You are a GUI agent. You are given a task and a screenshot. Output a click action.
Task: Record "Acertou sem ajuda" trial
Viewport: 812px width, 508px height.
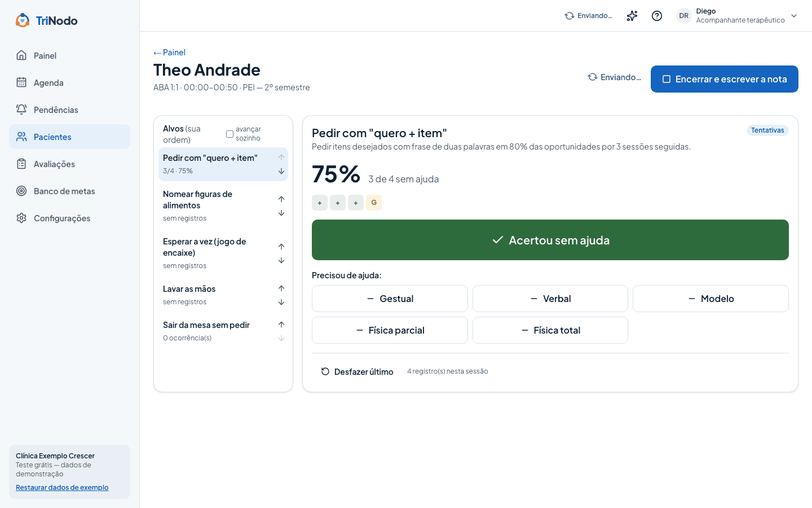click(x=550, y=240)
